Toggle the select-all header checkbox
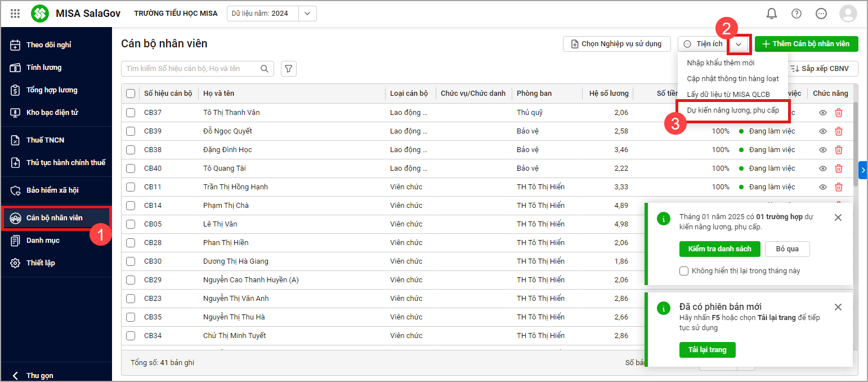 131,94
